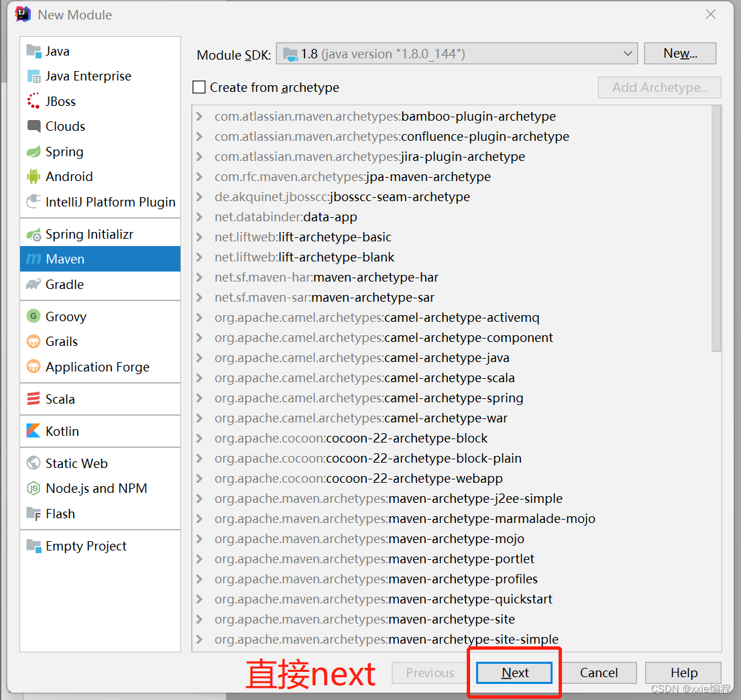The width and height of the screenshot is (741, 700).
Task: Expand confluence-plugin-archetype entry
Action: pos(199,137)
